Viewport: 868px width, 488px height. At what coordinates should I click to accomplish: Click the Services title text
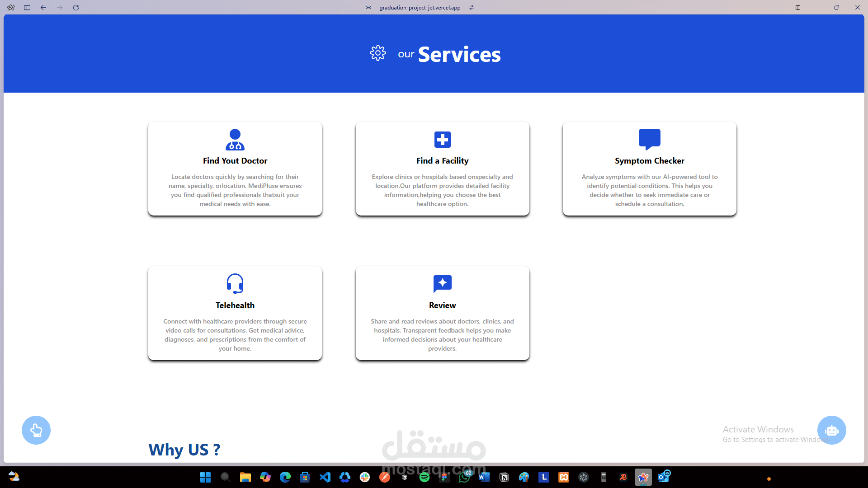coord(459,55)
